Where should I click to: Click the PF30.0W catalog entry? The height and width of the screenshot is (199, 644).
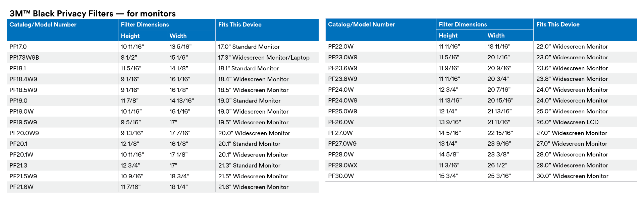tap(341, 176)
